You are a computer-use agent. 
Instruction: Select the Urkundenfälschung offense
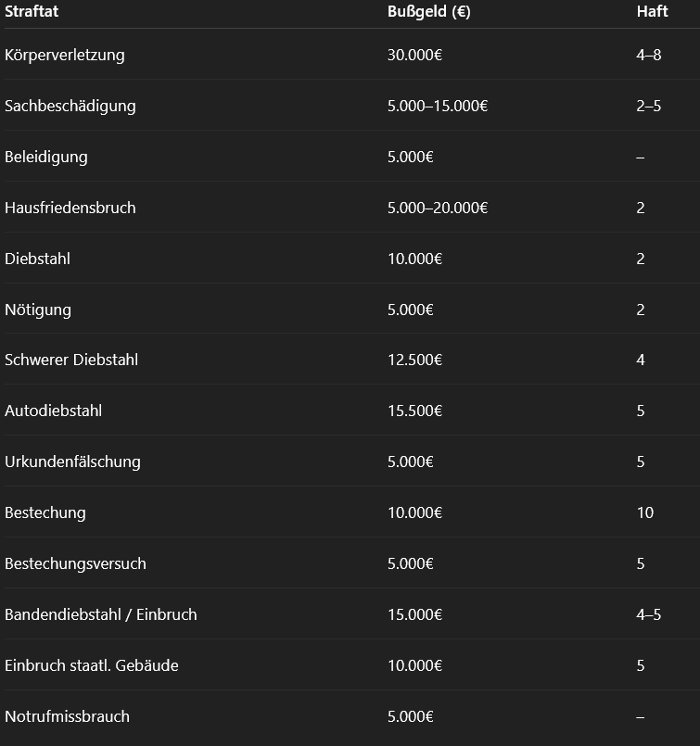[x=72, y=462]
